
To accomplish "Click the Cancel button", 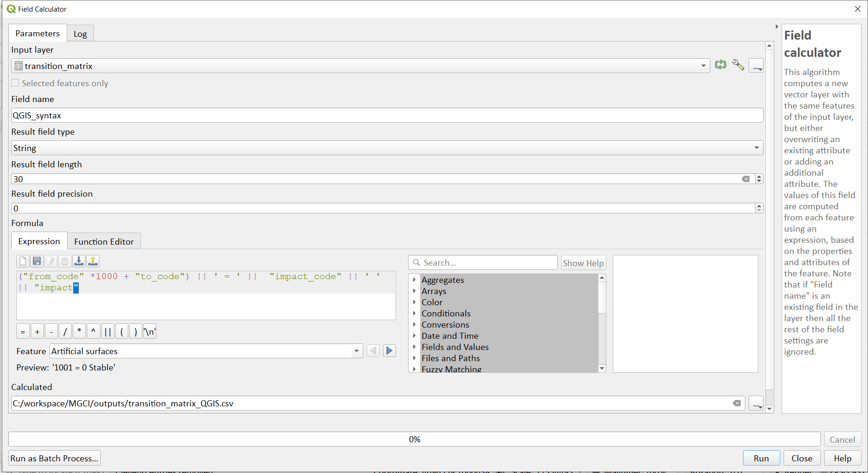I will point(842,439).
